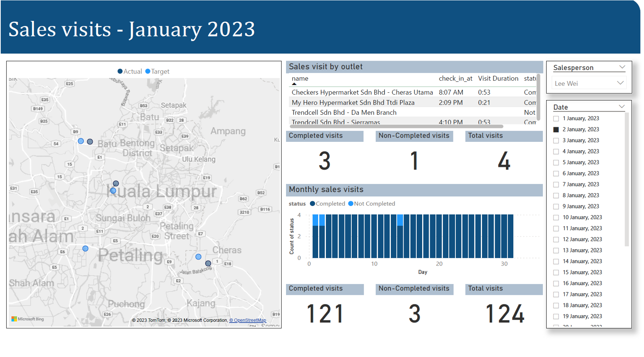Viewport: 644px width, 357px height.
Task: Open the OpenStreetMap copyright link
Action: 248,320
